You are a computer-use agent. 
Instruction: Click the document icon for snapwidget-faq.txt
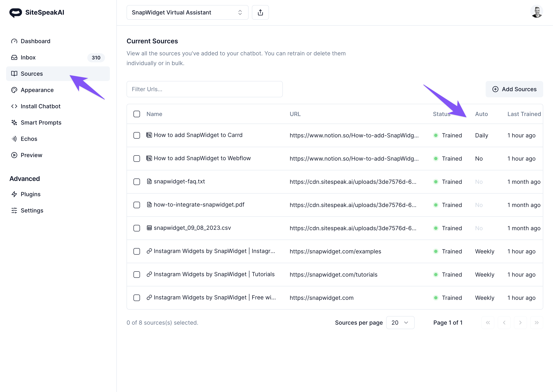(149, 181)
